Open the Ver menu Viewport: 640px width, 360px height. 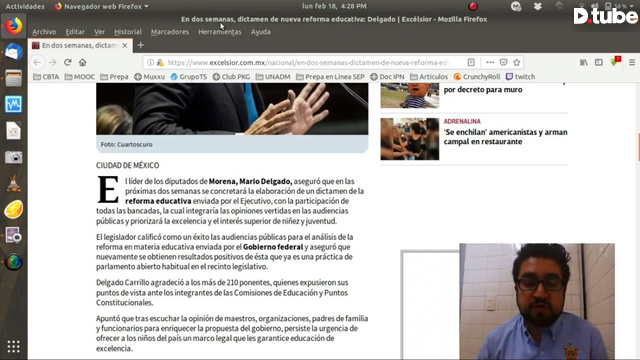[x=99, y=32]
